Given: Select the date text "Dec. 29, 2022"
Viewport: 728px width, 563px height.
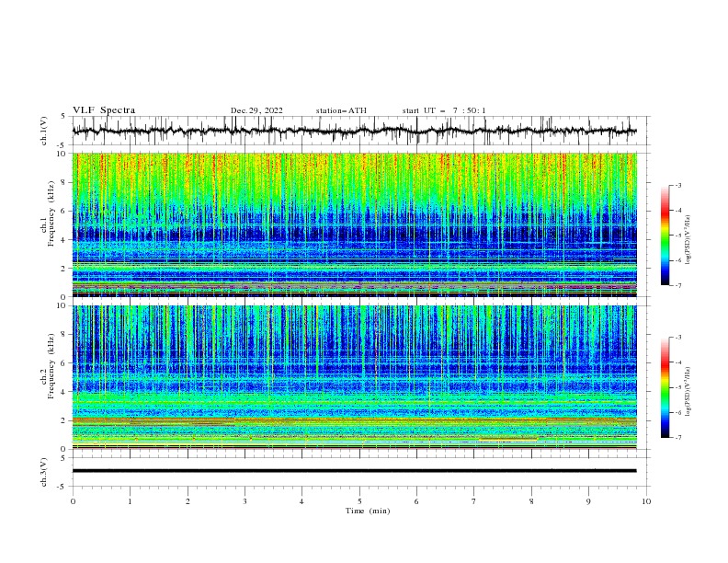Looking at the screenshot, I should click(x=256, y=110).
